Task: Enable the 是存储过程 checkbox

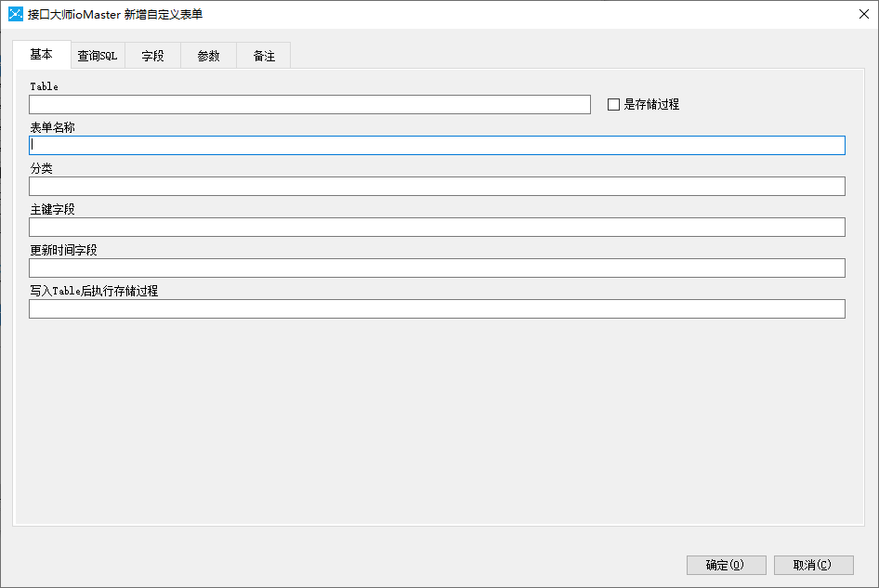Action: (613, 105)
